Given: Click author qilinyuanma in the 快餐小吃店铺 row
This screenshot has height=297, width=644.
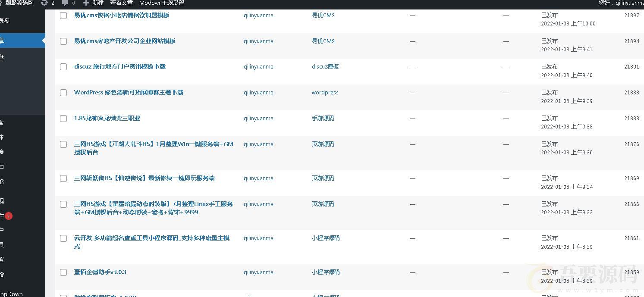Looking at the screenshot, I should click(x=258, y=15).
